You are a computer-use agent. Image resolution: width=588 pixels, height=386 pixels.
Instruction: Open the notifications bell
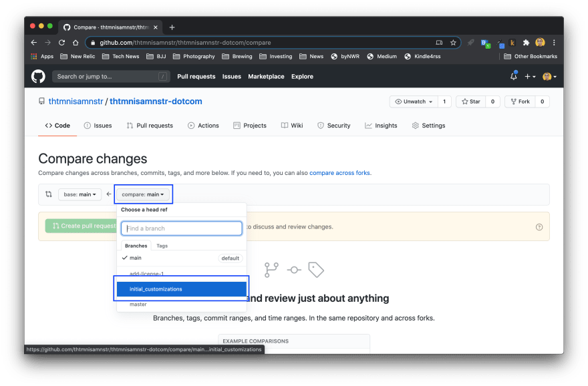pos(513,77)
